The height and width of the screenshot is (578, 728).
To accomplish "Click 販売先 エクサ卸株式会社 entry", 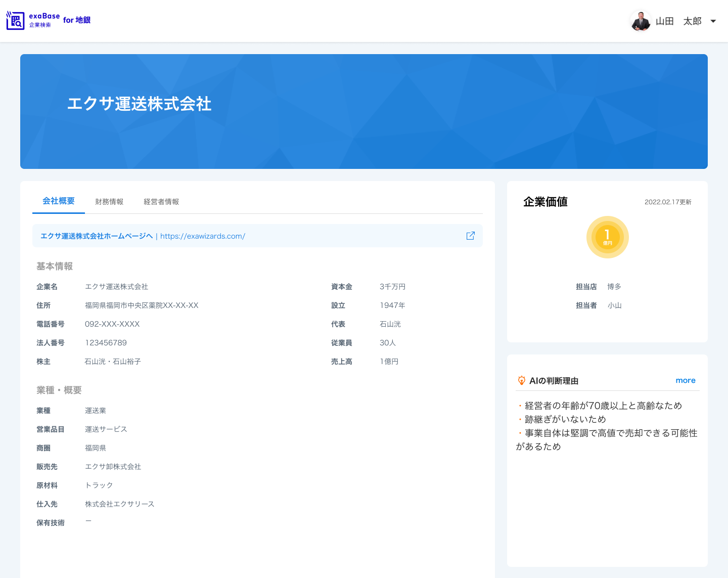I will click(x=113, y=467).
